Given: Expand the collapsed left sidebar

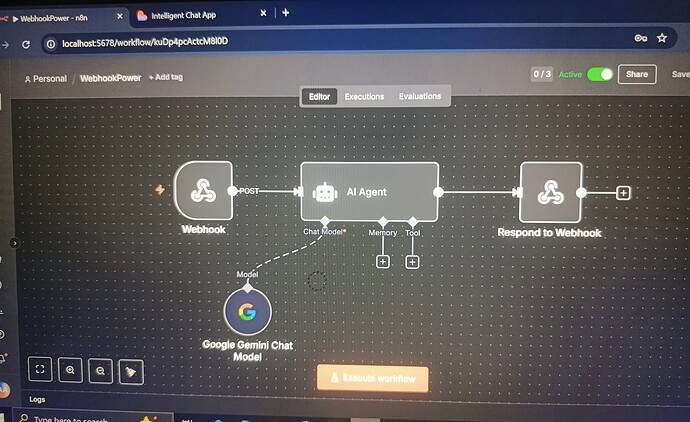Looking at the screenshot, I should click(x=15, y=243).
